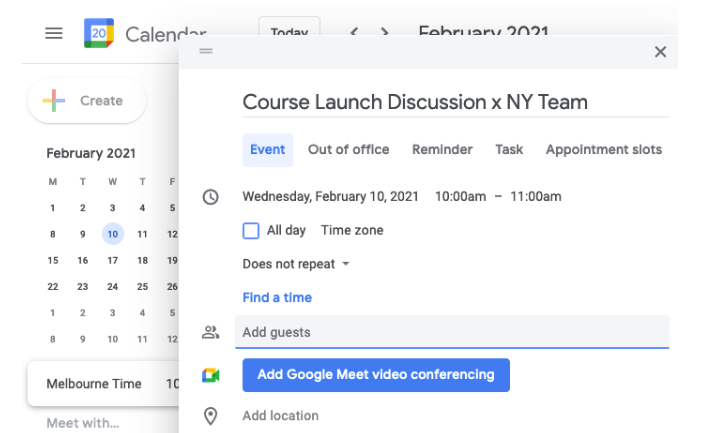Go to previous month arrow
The image size is (702, 433).
354,33
